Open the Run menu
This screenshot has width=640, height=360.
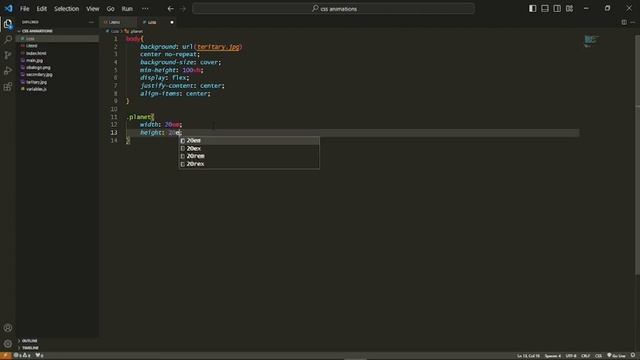coord(127,9)
